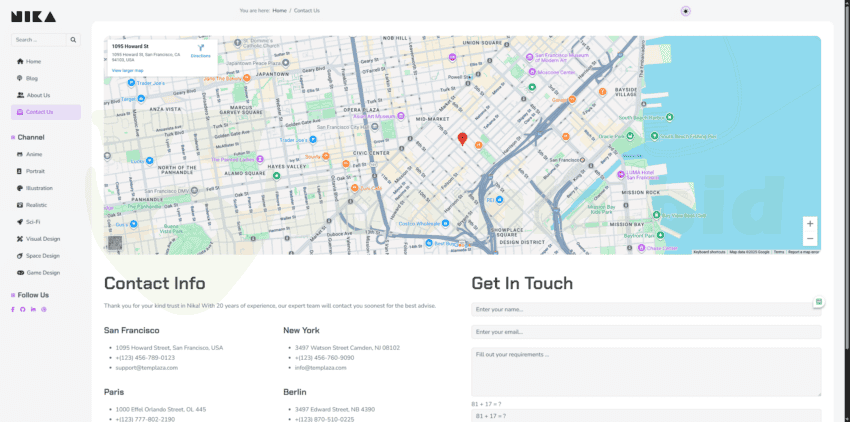Open the Visual Design channel
Screen dimensions: 850x422
[x=42, y=239]
